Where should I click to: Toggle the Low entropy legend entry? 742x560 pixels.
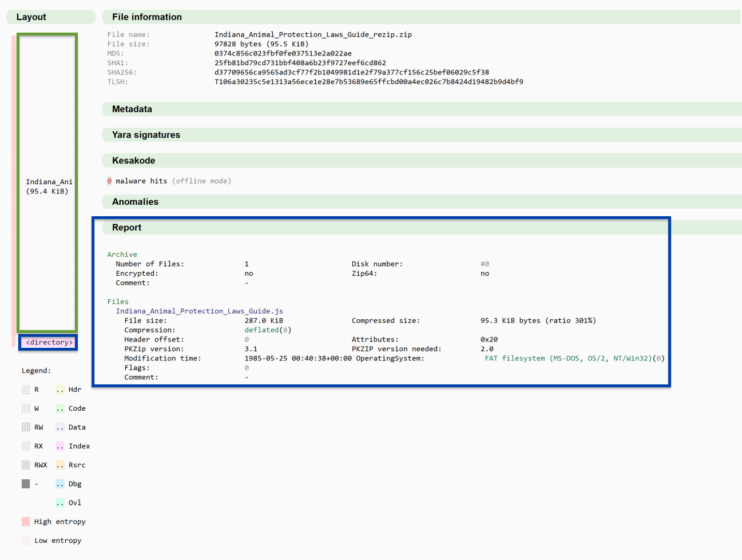(x=25, y=540)
